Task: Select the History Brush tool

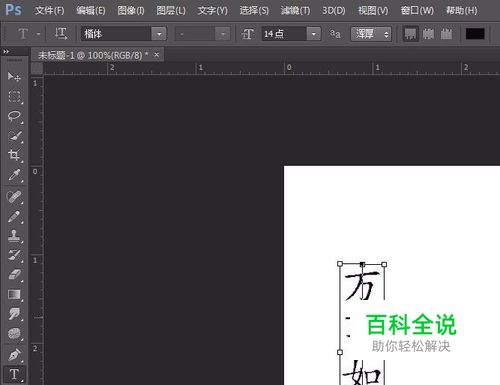Action: tap(14, 255)
